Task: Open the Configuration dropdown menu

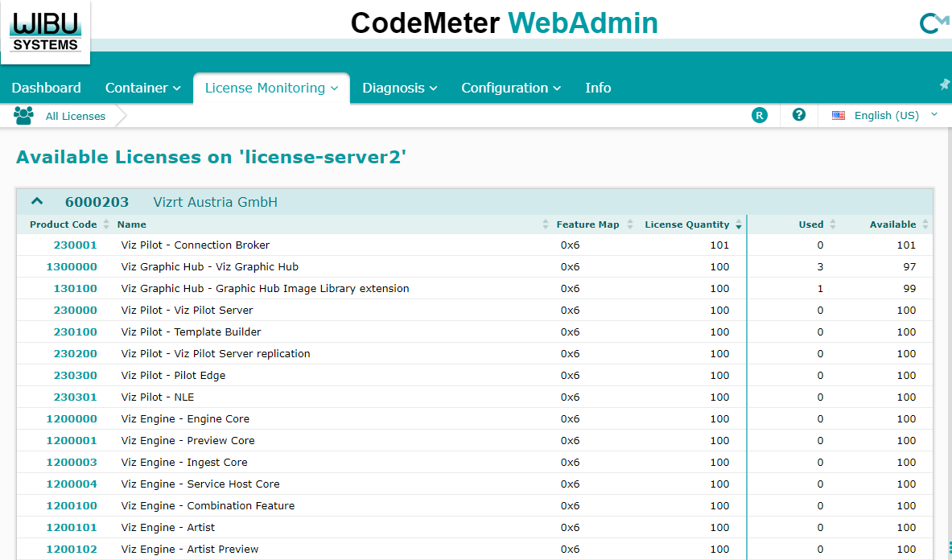Action: (x=510, y=89)
